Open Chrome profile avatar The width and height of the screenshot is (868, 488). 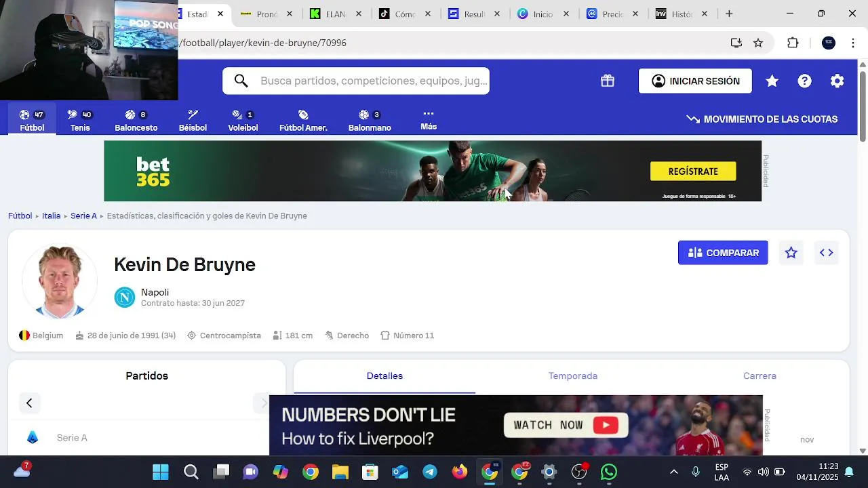[829, 43]
